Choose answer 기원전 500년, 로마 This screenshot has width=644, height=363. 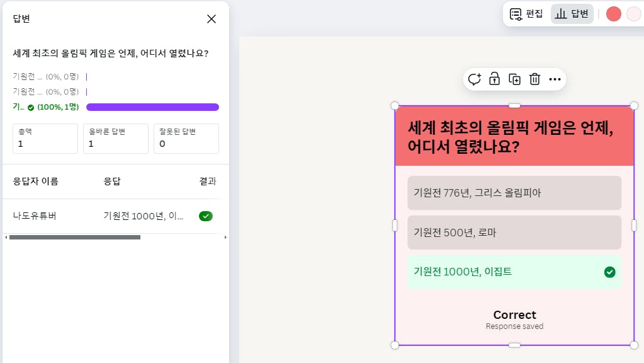514,233
